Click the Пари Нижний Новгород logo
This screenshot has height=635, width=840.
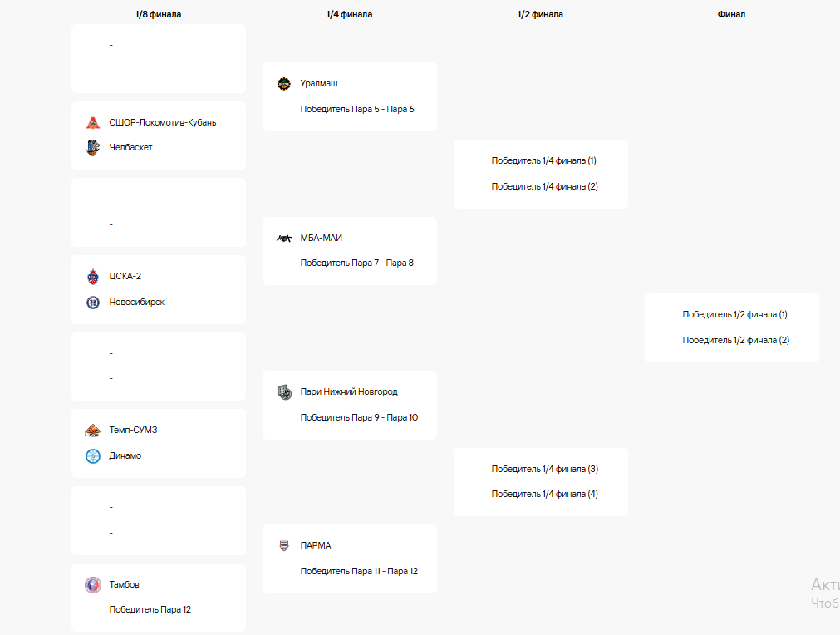(284, 392)
